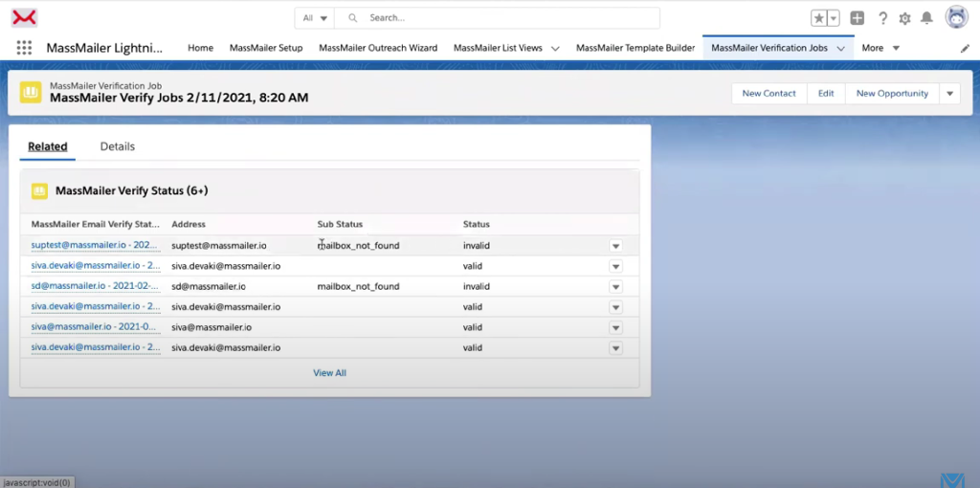Open the search scope 'All' dropdown
980x488 pixels.
coord(315,18)
